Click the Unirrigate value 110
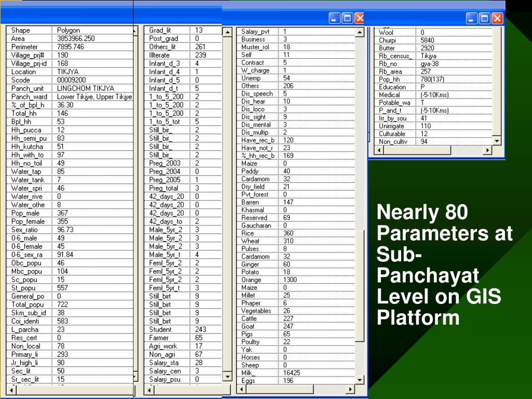 pos(426,126)
